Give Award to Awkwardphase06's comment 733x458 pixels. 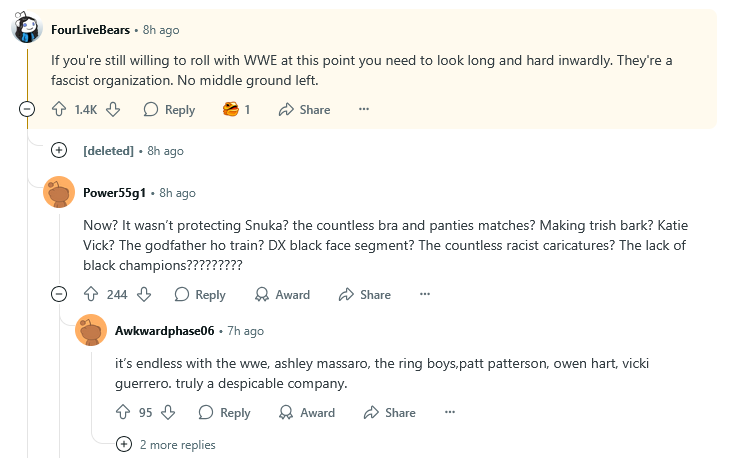click(x=308, y=412)
